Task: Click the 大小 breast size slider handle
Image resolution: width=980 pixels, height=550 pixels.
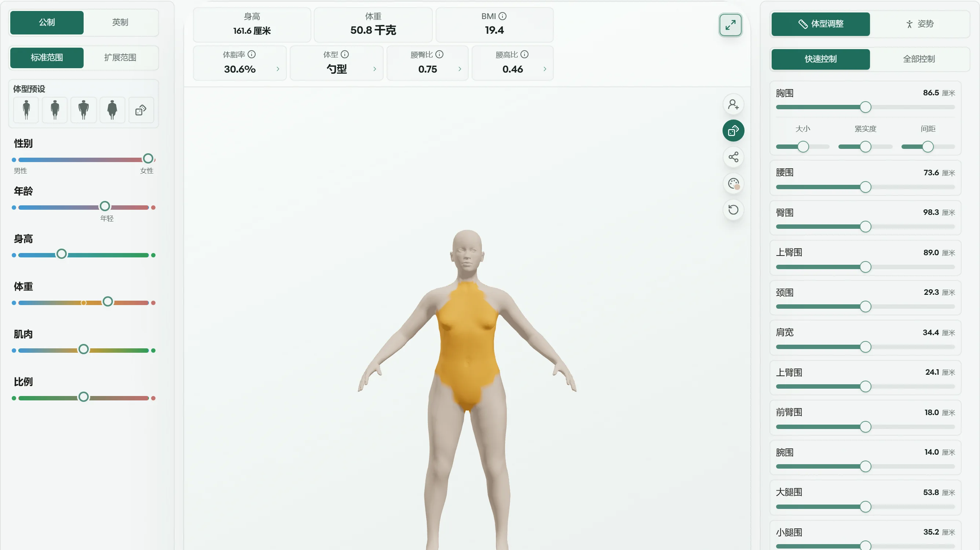Action: (x=803, y=147)
